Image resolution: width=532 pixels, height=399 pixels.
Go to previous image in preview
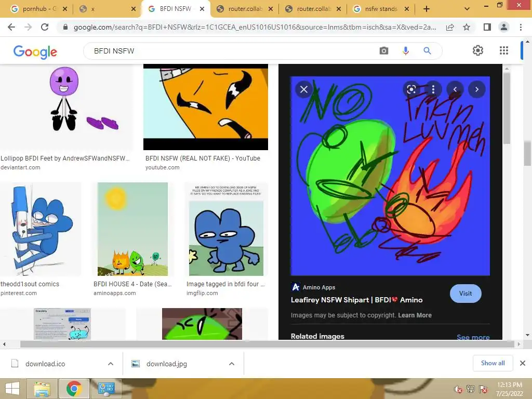(455, 89)
